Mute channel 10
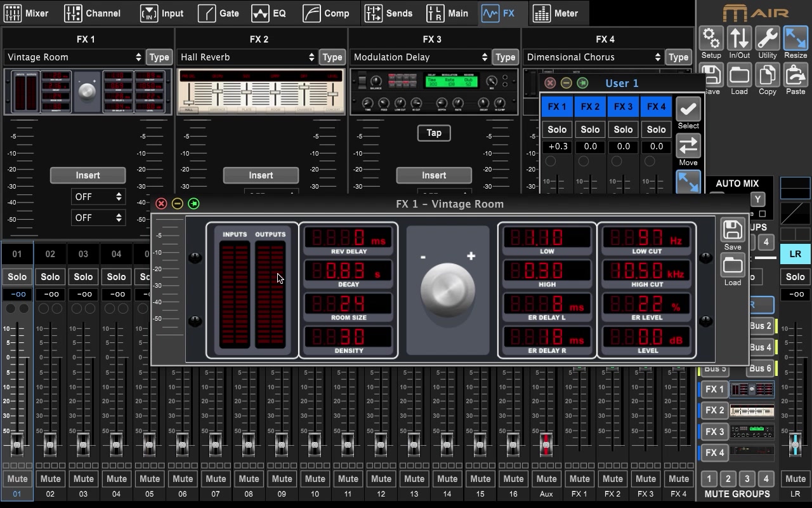812x508 pixels. tap(315, 479)
